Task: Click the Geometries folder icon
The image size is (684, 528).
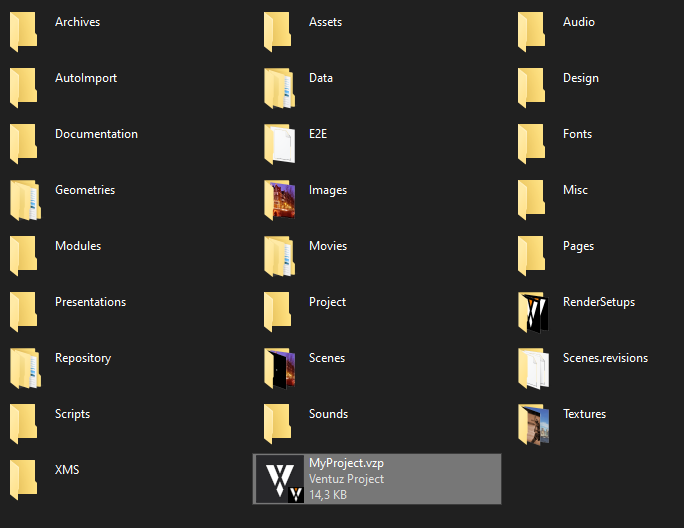Action: click(x=24, y=200)
